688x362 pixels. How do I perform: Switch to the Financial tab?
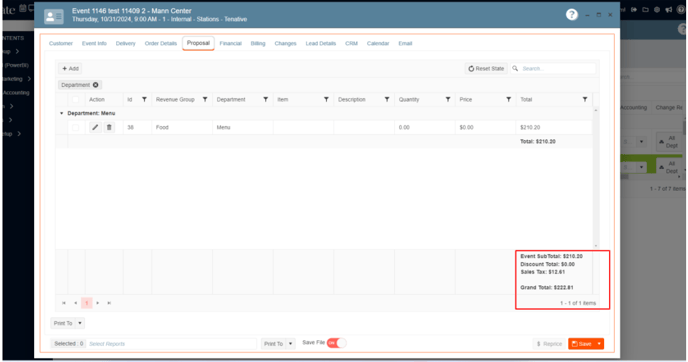tap(230, 43)
